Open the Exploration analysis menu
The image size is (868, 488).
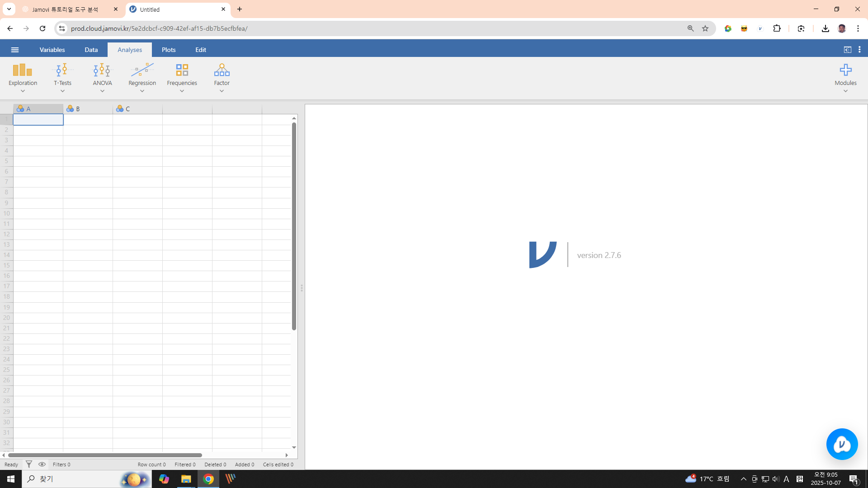[x=23, y=75]
